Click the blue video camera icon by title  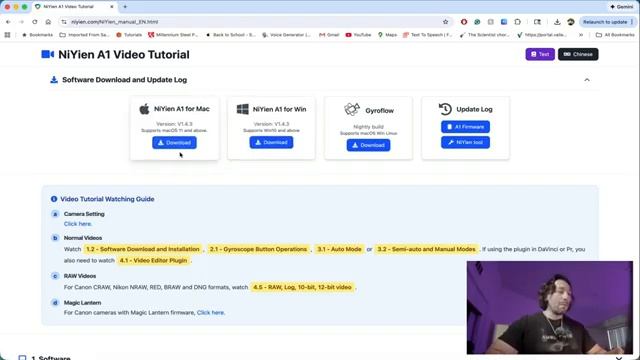coord(48,54)
